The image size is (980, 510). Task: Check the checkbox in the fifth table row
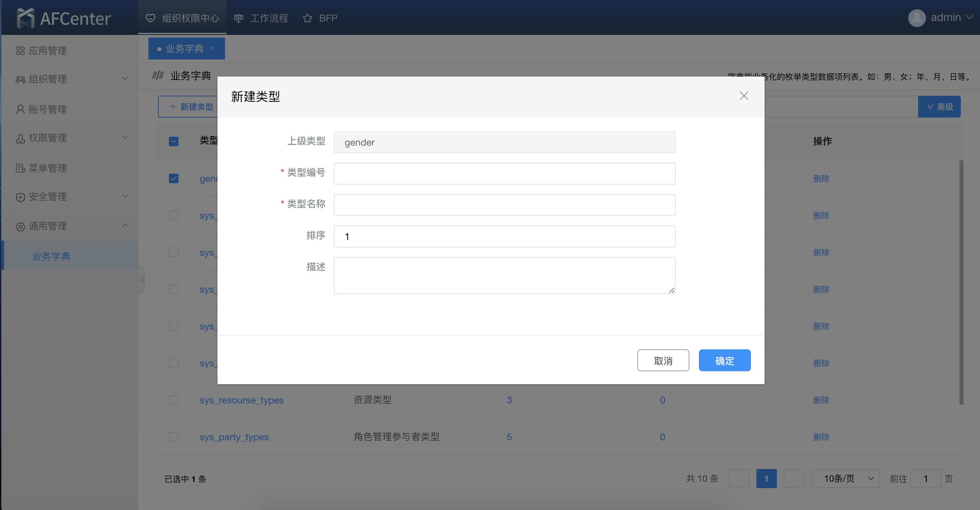click(x=173, y=326)
